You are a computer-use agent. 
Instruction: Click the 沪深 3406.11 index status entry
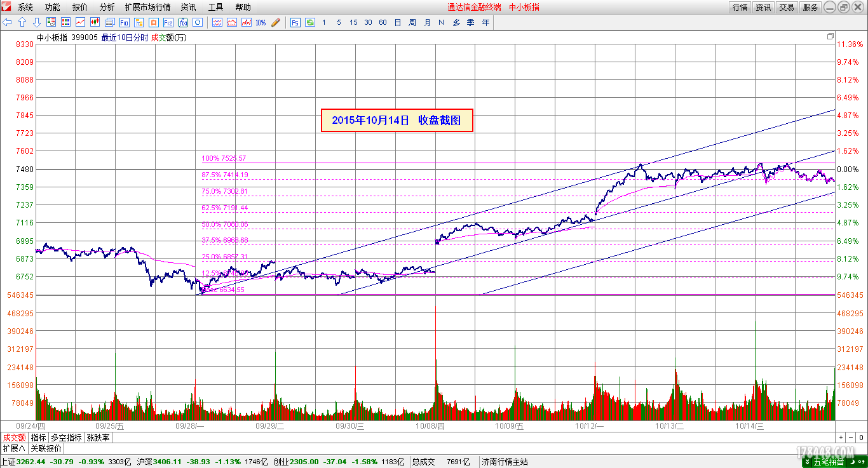click(202, 462)
